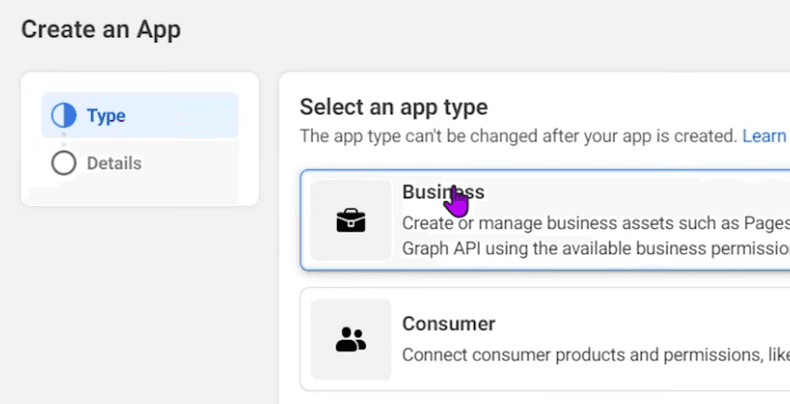Click the Create an App page title
The width and height of the screenshot is (790, 404).
pyautogui.click(x=101, y=29)
